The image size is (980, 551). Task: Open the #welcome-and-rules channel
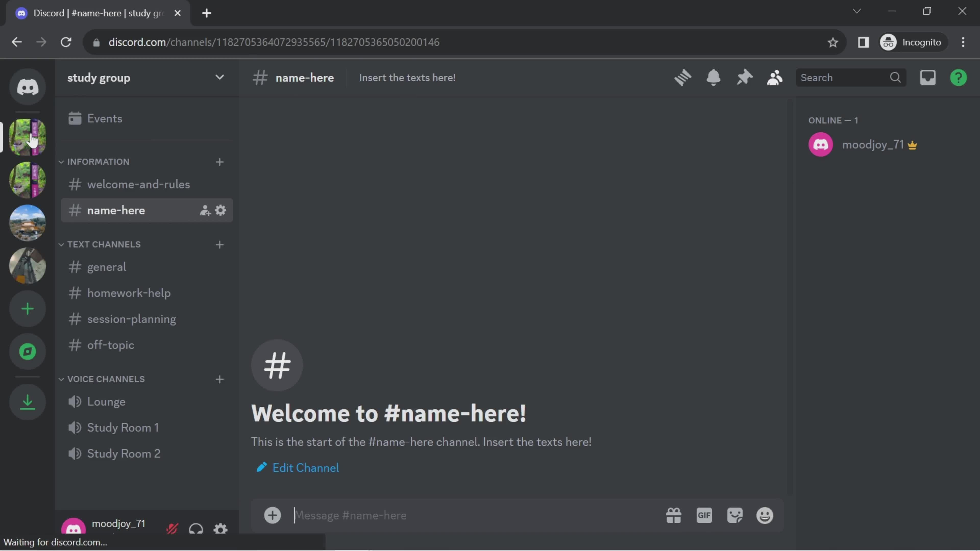(x=138, y=184)
